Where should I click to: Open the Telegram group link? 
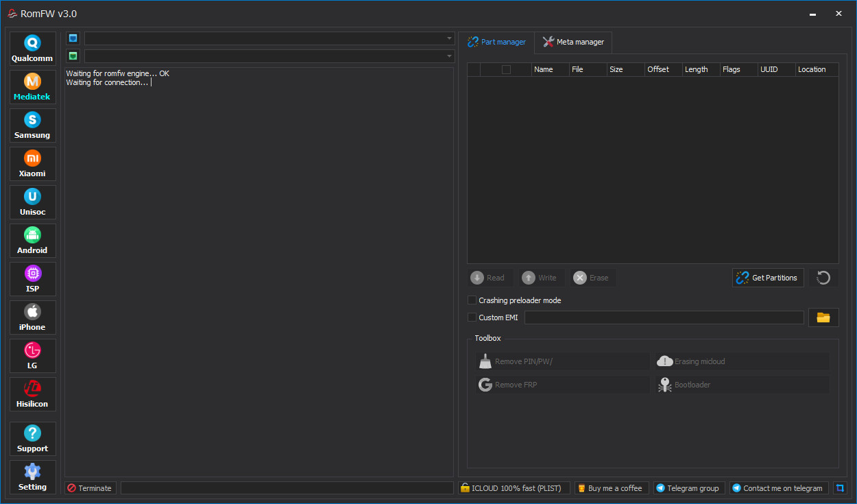pos(689,488)
